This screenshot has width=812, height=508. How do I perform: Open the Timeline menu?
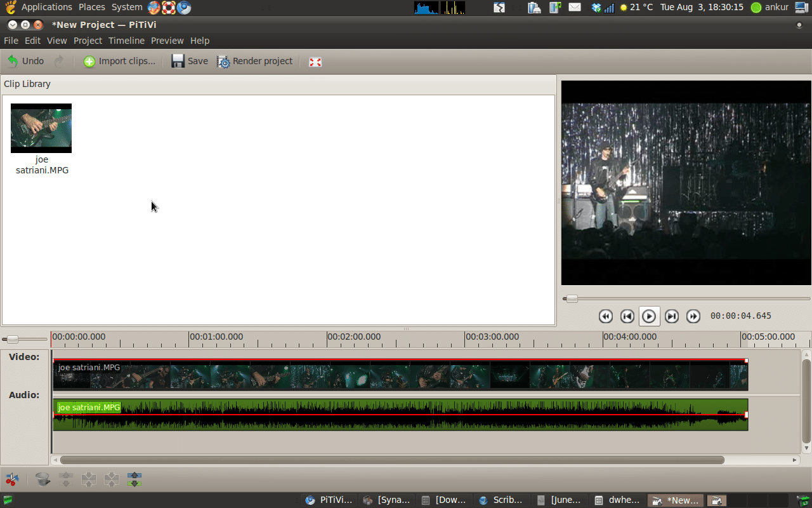click(126, 41)
